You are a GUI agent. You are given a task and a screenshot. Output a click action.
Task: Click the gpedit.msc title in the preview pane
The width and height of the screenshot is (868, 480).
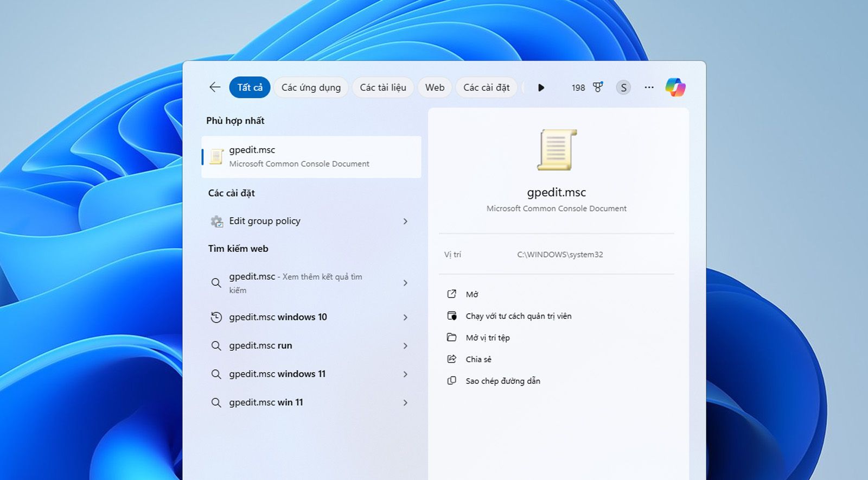557,192
